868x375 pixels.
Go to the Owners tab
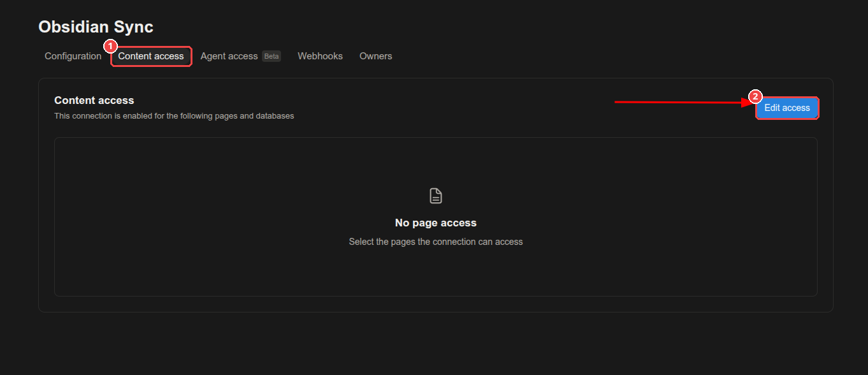375,56
